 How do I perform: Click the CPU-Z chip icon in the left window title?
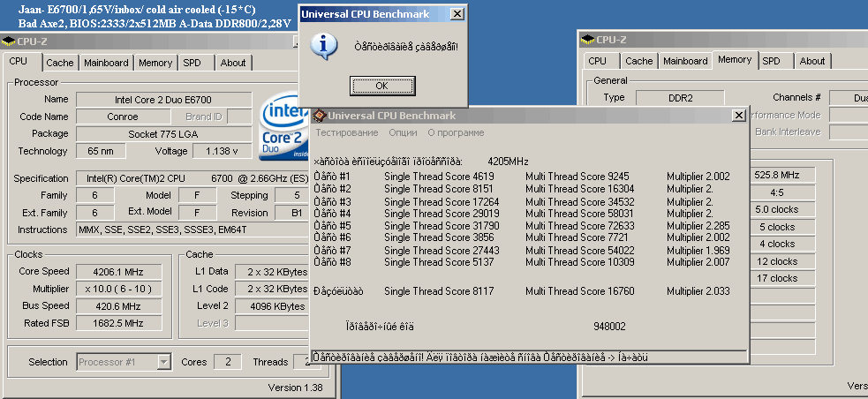[8, 41]
